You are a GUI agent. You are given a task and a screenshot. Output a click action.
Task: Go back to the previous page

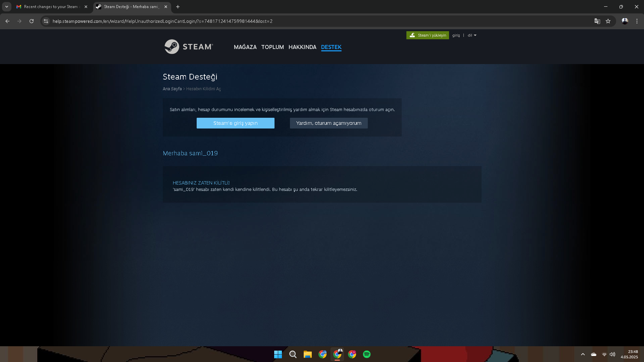[x=7, y=21]
